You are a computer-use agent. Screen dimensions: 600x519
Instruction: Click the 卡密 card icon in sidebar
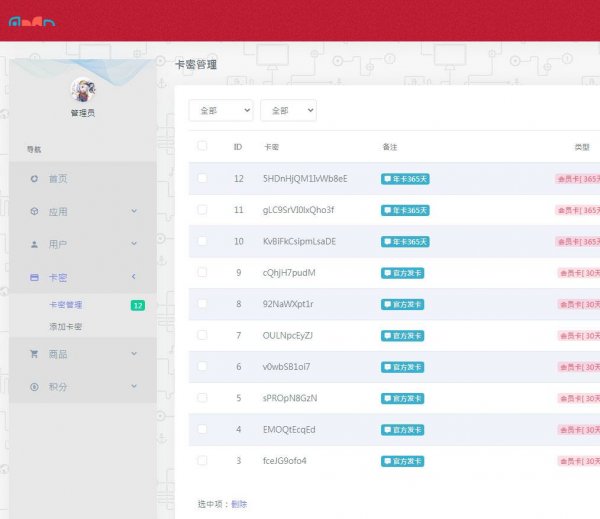pyautogui.click(x=34, y=277)
